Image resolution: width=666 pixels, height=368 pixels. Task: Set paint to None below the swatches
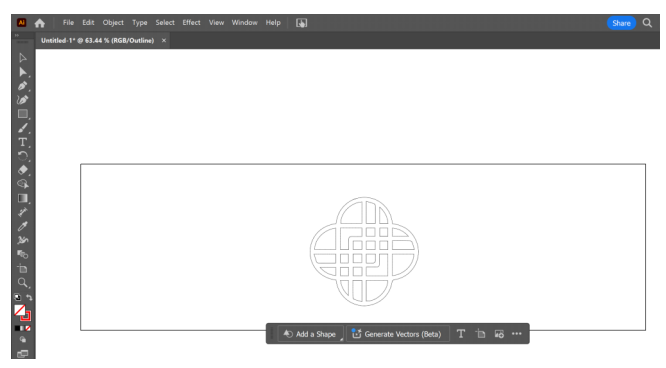(28, 328)
